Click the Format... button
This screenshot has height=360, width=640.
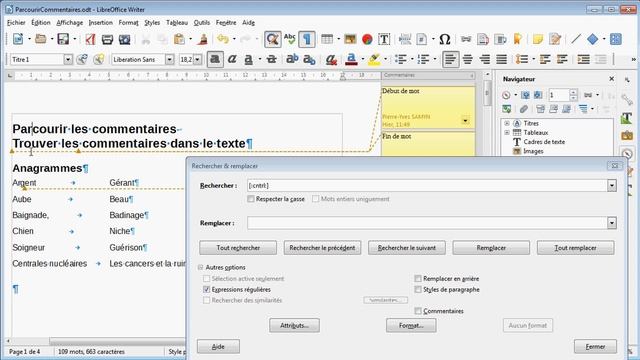(x=411, y=325)
